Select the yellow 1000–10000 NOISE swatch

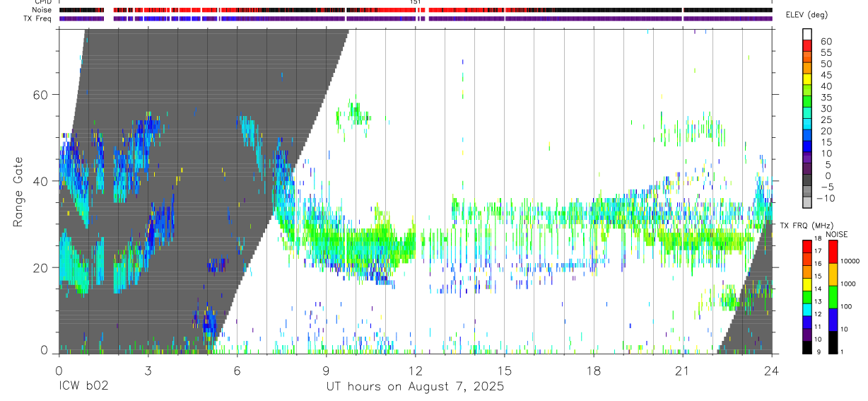click(x=833, y=274)
